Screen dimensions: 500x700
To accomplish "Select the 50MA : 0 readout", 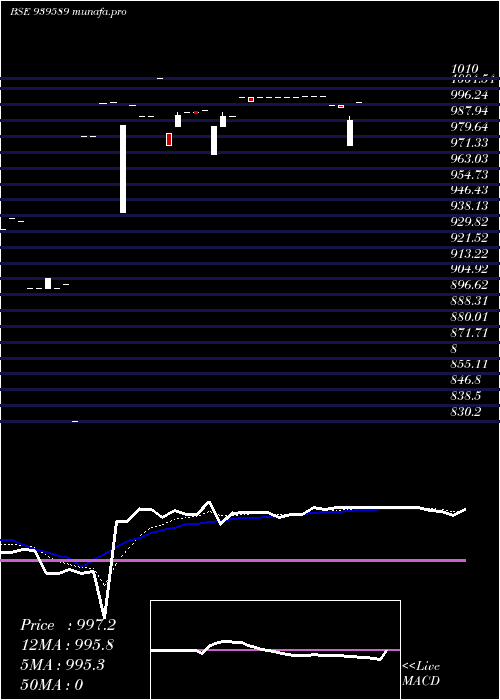I will coord(52,685).
